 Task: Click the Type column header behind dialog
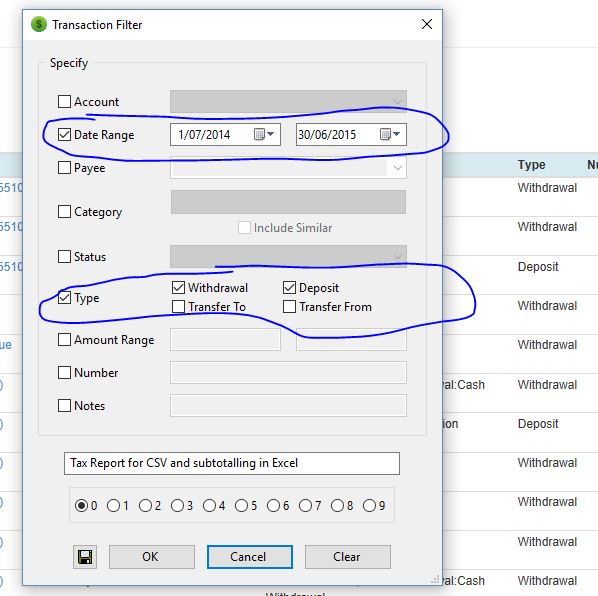click(x=531, y=165)
